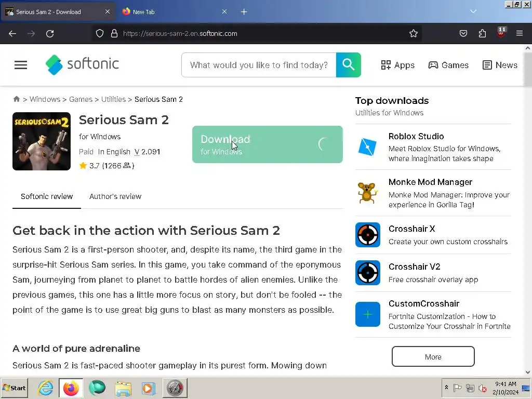
Task: Open the Windows Start button
Action: point(14,388)
